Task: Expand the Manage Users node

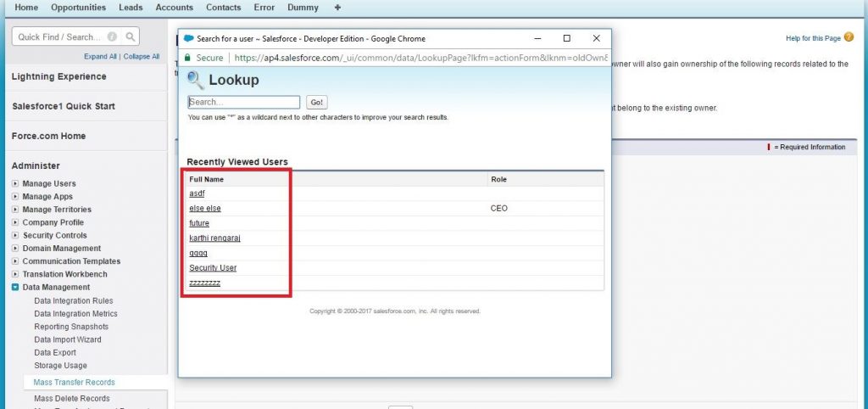Action: [x=15, y=183]
